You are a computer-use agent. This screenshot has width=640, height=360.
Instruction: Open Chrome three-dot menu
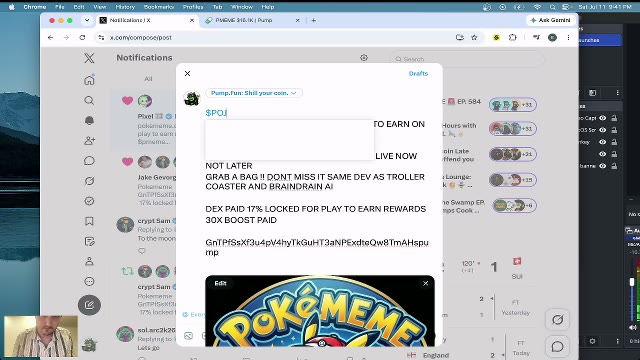568,38
